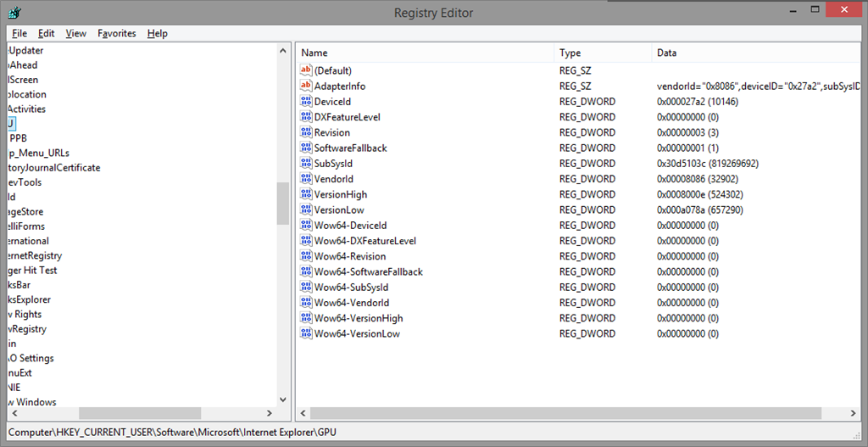This screenshot has width=868, height=447.
Task: Click the (Default) string value icon
Action: point(306,70)
